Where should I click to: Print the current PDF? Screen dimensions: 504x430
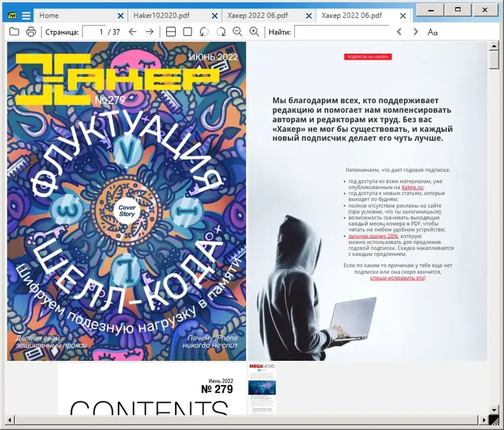click(x=29, y=30)
